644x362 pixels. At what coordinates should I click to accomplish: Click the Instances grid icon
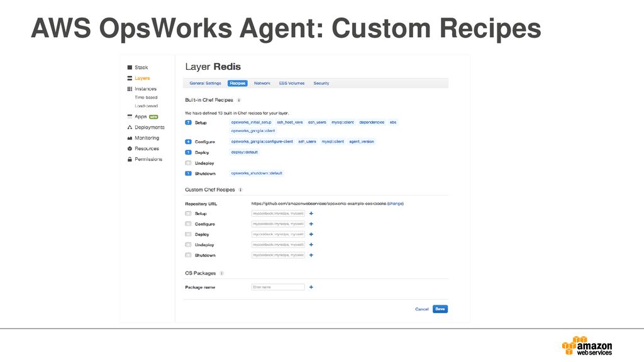(x=130, y=89)
